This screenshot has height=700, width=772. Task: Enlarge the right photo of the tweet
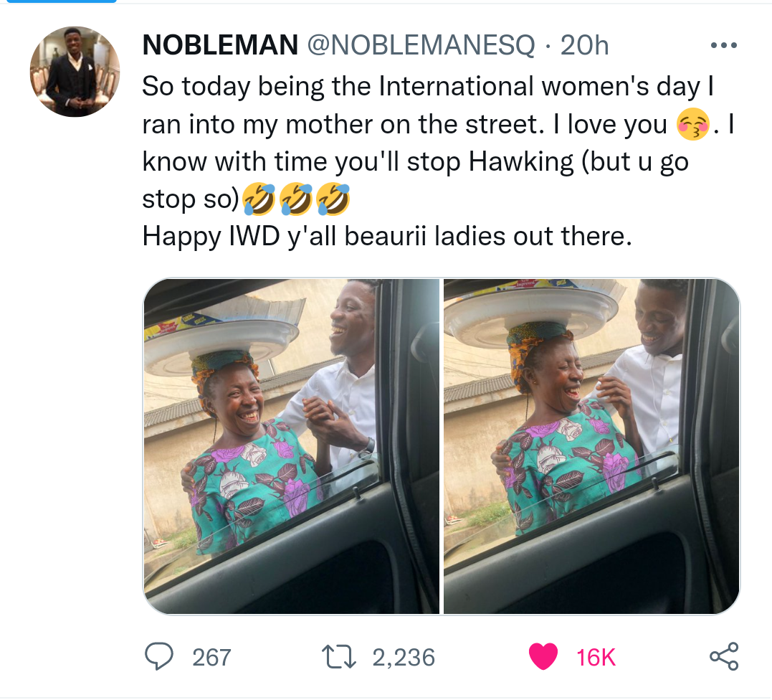(591, 445)
